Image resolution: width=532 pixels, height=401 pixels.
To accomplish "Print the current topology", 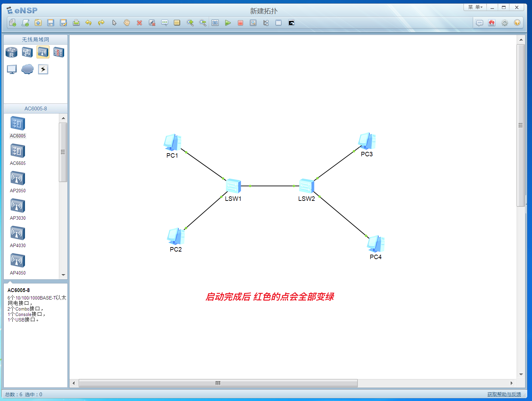I will [x=76, y=23].
